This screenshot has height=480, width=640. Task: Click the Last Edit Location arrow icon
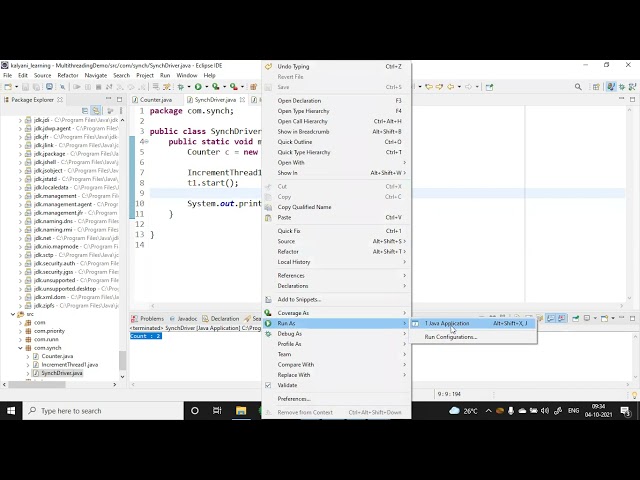429,87
